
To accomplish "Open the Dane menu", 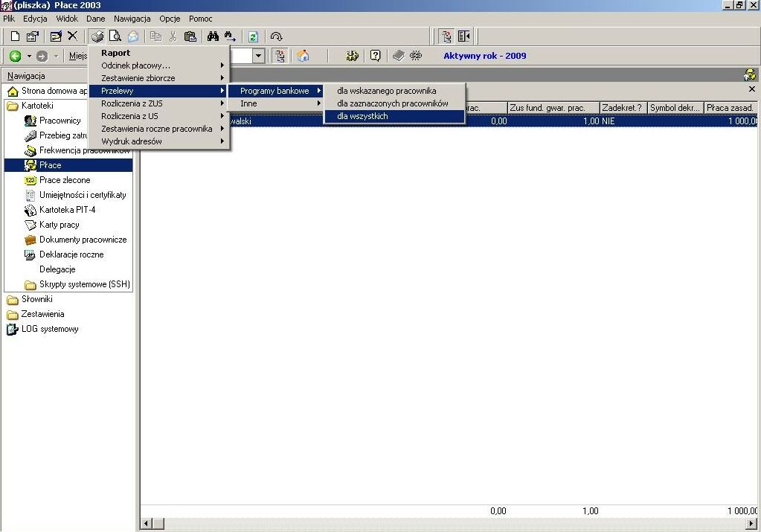I will click(x=96, y=19).
